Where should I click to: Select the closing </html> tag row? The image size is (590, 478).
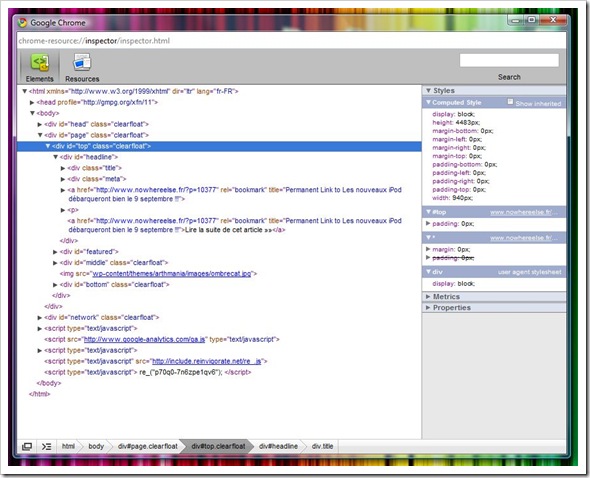tap(39, 394)
